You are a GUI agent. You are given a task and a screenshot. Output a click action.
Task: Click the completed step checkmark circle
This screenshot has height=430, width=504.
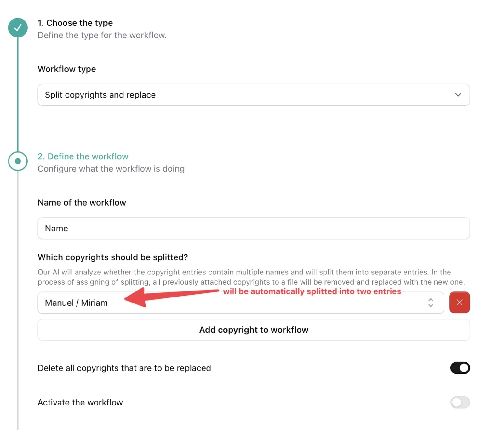tap(18, 28)
